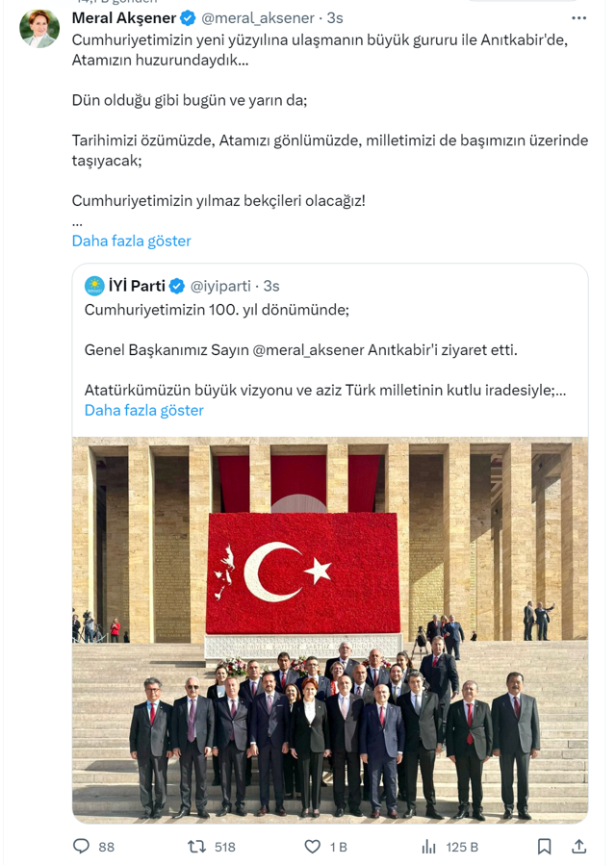Open the reply composer showing 88 replies

(80, 846)
